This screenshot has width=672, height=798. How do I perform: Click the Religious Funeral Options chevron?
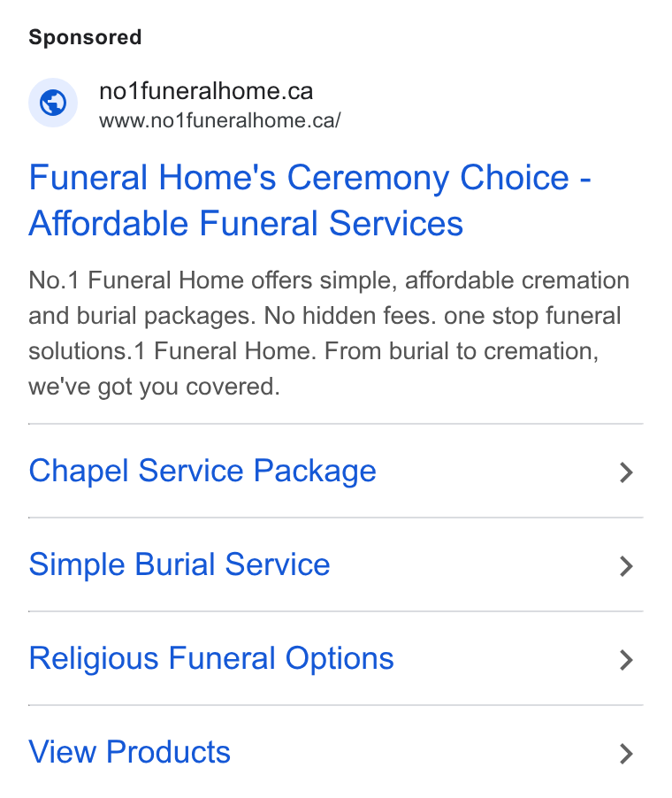coord(626,660)
